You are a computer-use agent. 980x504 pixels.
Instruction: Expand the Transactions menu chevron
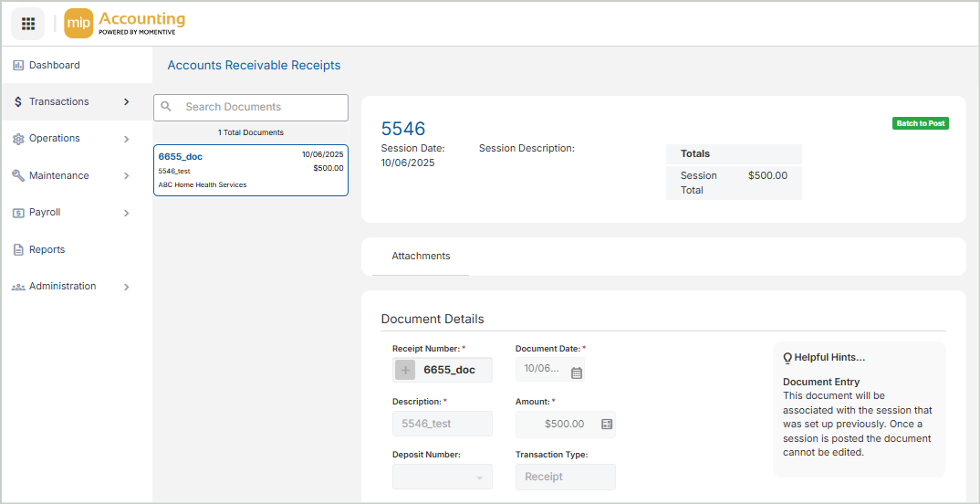(x=127, y=102)
